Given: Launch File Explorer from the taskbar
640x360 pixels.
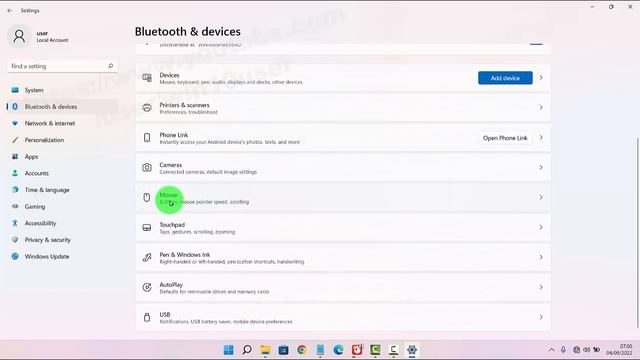Looking at the screenshot, I should [265, 350].
